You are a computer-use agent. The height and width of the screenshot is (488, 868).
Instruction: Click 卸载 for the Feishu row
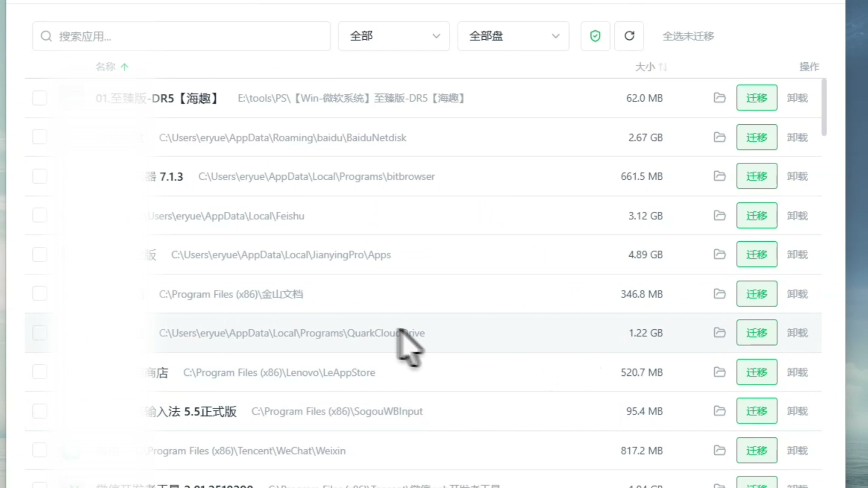797,216
